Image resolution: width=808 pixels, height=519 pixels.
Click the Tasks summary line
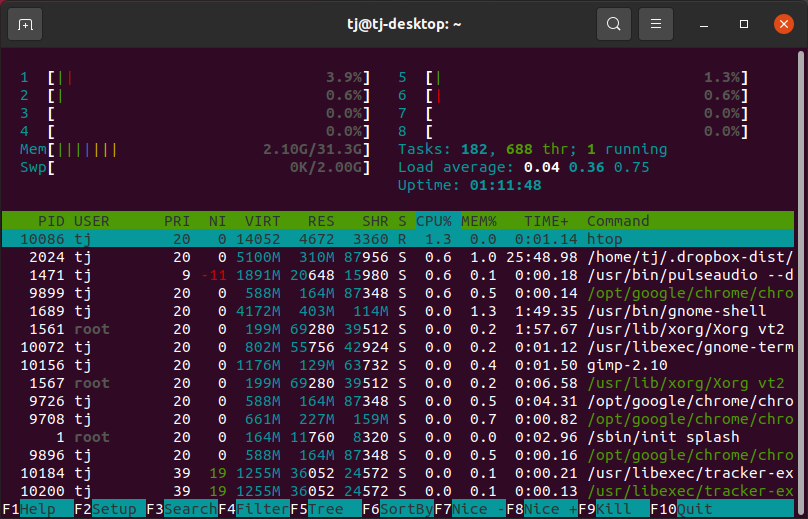pyautogui.click(x=532, y=149)
